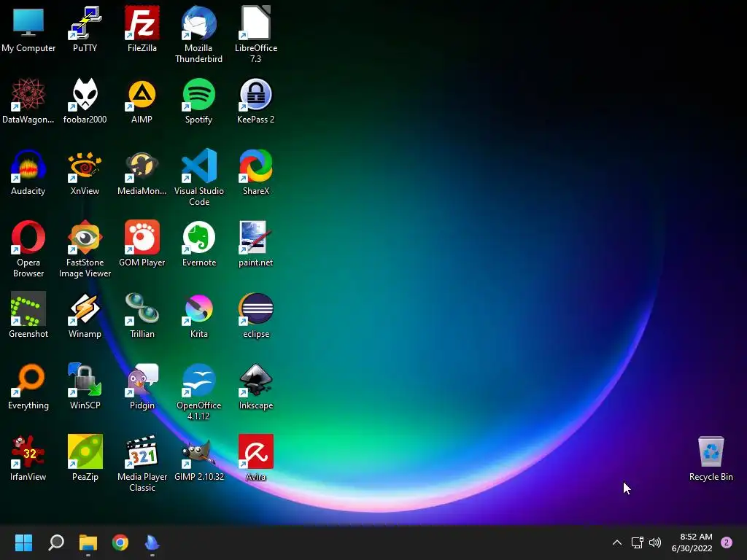This screenshot has width=747, height=560.
Task: Select the Opera Browser shortcut
Action: coord(28,249)
